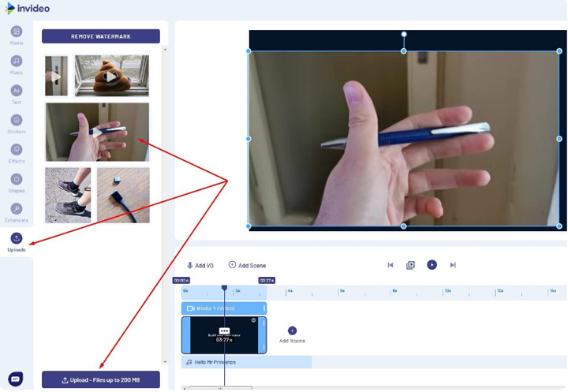The width and height of the screenshot is (568, 392).
Task: Click the timeline horizontal scrollbar
Action: 220,388
